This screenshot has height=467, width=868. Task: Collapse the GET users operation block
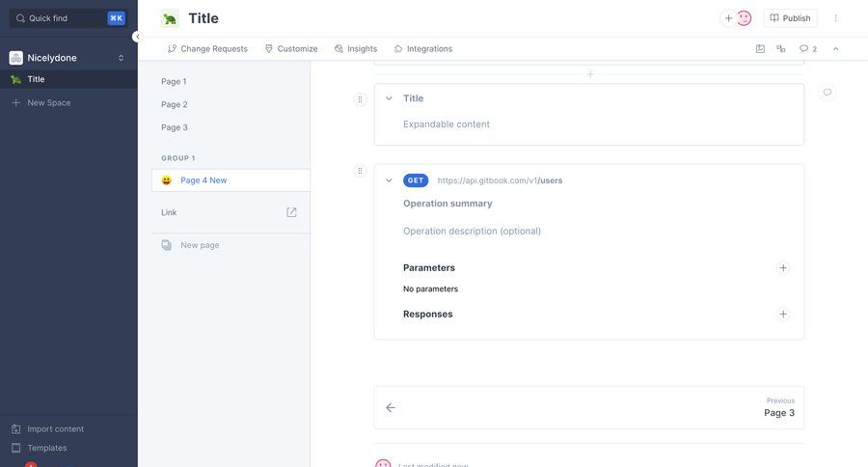tap(389, 180)
